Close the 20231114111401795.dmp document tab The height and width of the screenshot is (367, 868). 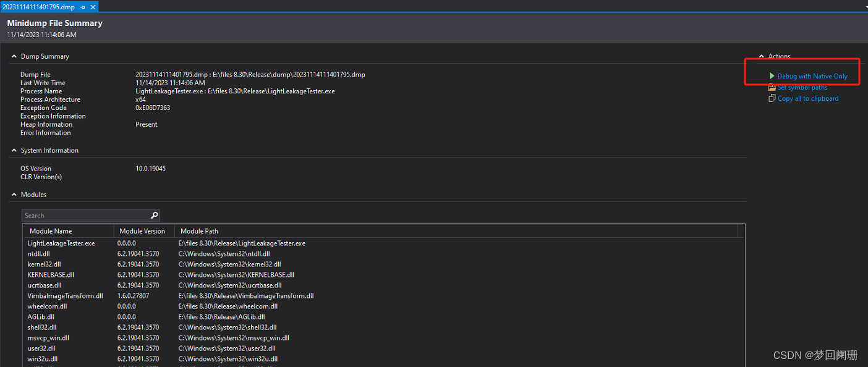click(x=93, y=7)
